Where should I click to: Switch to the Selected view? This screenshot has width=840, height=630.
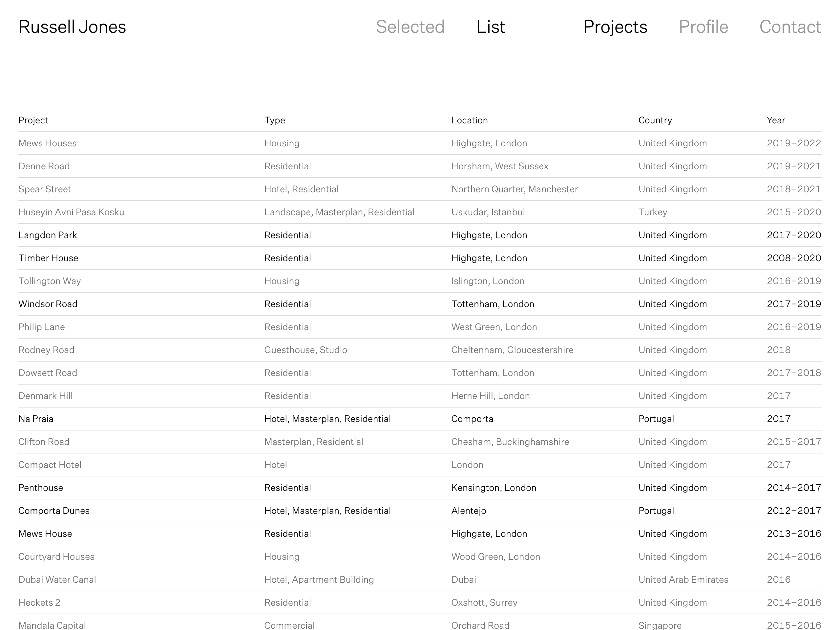410,27
